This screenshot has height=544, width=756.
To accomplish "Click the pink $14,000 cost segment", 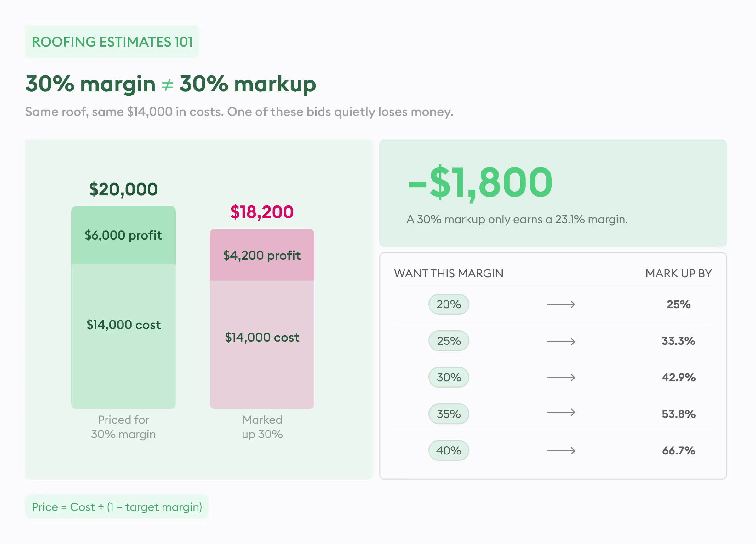I will click(x=262, y=344).
